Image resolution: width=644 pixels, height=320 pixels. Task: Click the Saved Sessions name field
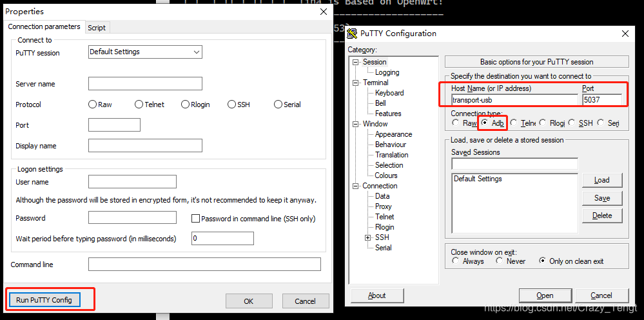tap(514, 163)
